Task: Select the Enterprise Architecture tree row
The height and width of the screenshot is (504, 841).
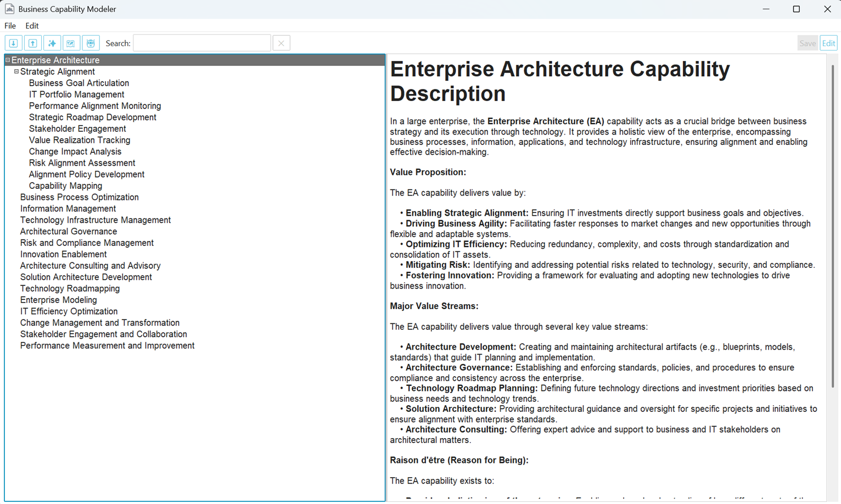Action: [x=195, y=60]
